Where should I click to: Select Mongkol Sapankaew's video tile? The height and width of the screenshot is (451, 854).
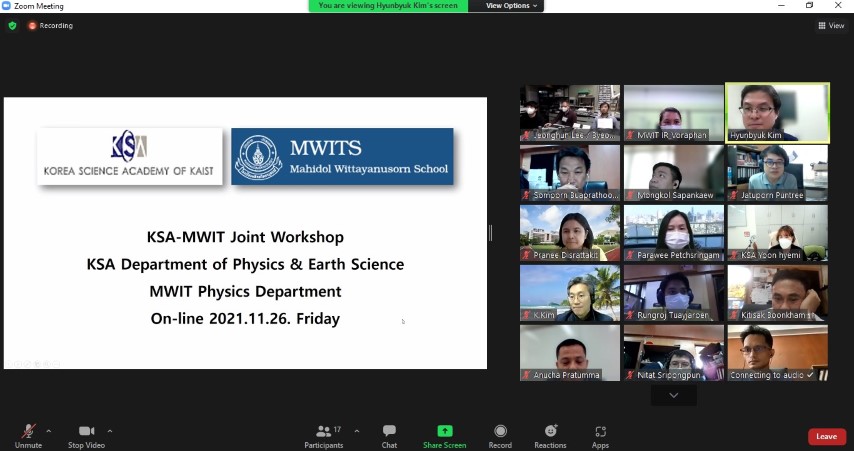click(674, 173)
